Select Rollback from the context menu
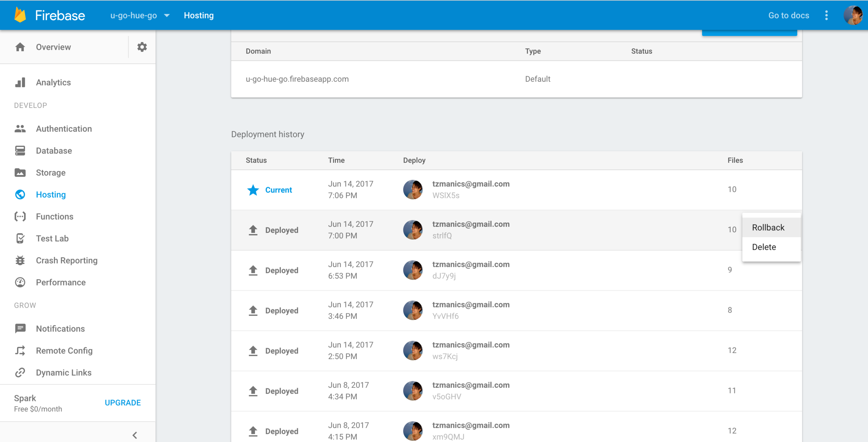Viewport: 868px width, 442px height. [768, 228]
